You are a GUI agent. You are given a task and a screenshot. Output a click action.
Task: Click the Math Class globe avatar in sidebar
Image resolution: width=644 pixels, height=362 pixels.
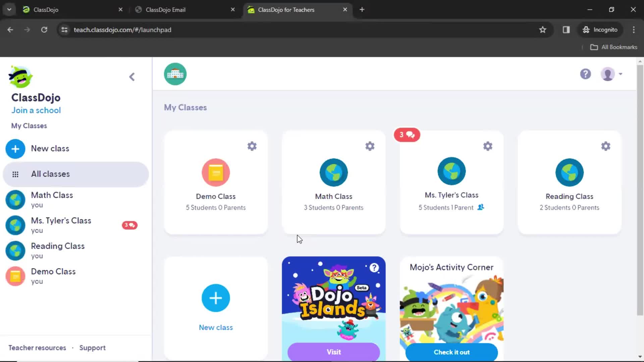pos(15,200)
